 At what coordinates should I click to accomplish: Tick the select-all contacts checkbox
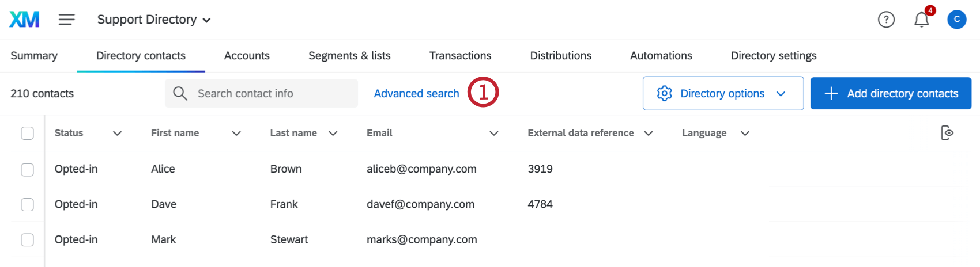pos(27,133)
